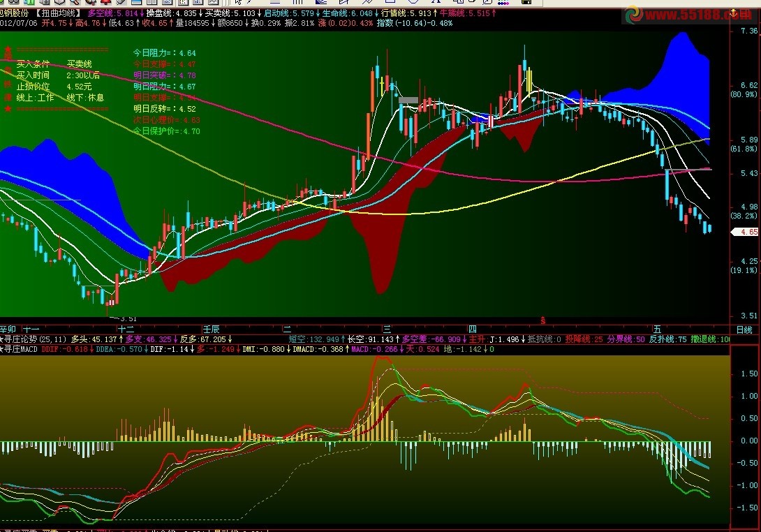Click the 今日保护价=:4.70 label

166,131
